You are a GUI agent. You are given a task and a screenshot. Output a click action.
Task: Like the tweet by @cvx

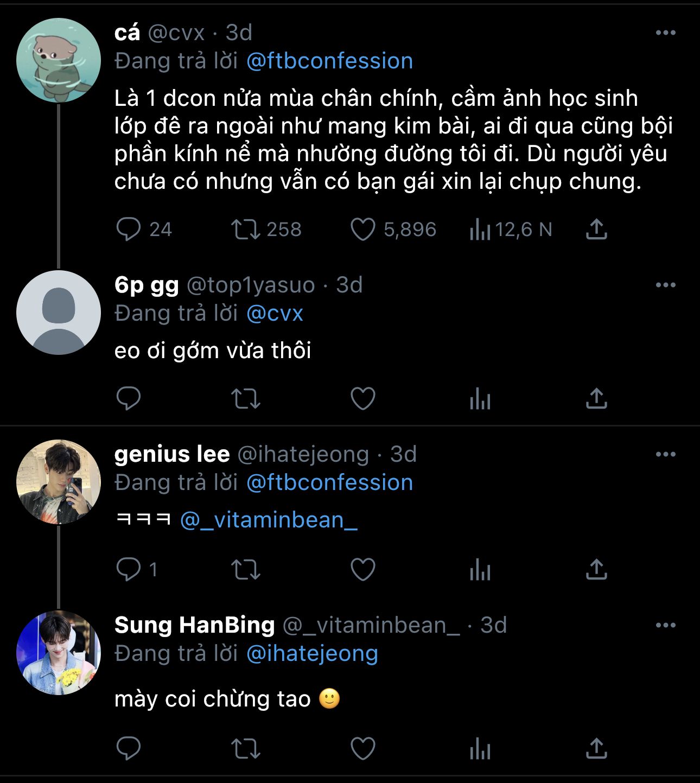[x=363, y=230]
